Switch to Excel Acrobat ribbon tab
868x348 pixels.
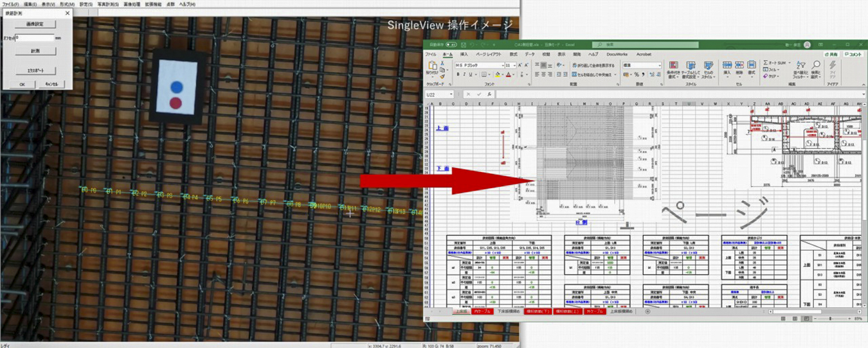tap(643, 55)
